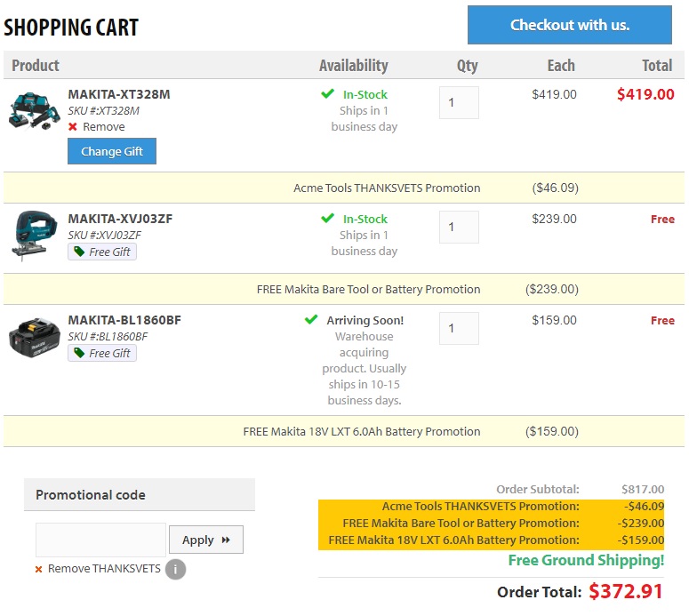Apply the promotional code
689x616 pixels.
click(205, 540)
